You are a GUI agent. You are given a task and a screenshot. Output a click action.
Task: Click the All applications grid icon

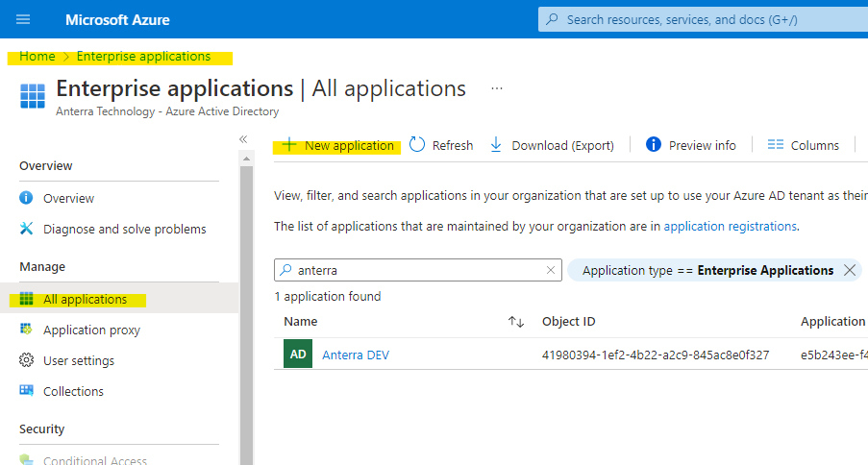click(x=26, y=299)
